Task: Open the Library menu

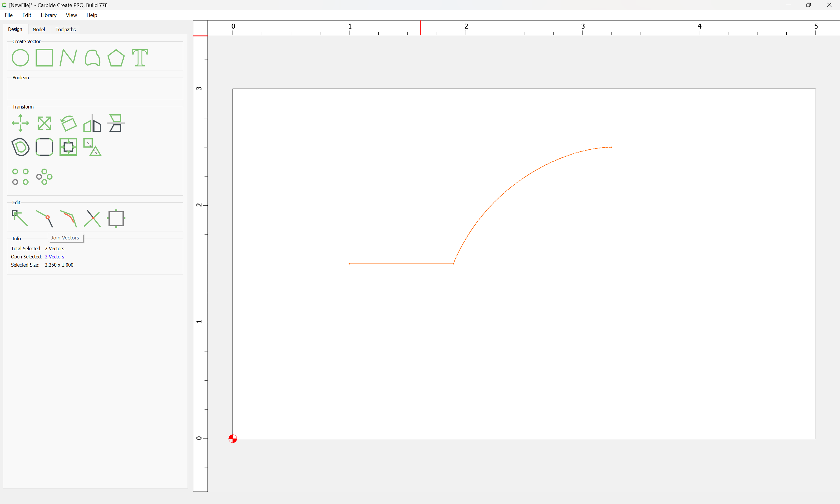Action: pos(48,15)
